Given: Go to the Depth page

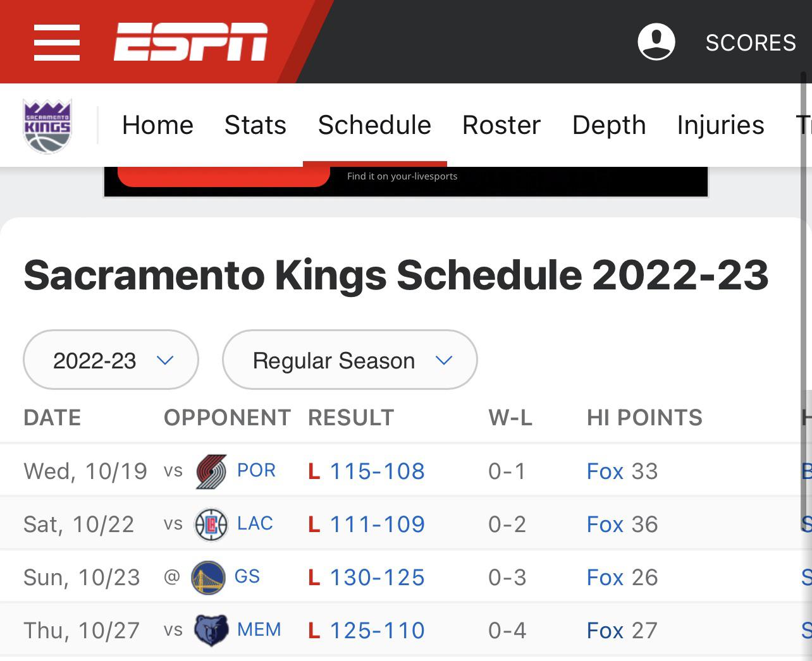Looking at the screenshot, I should pos(608,125).
